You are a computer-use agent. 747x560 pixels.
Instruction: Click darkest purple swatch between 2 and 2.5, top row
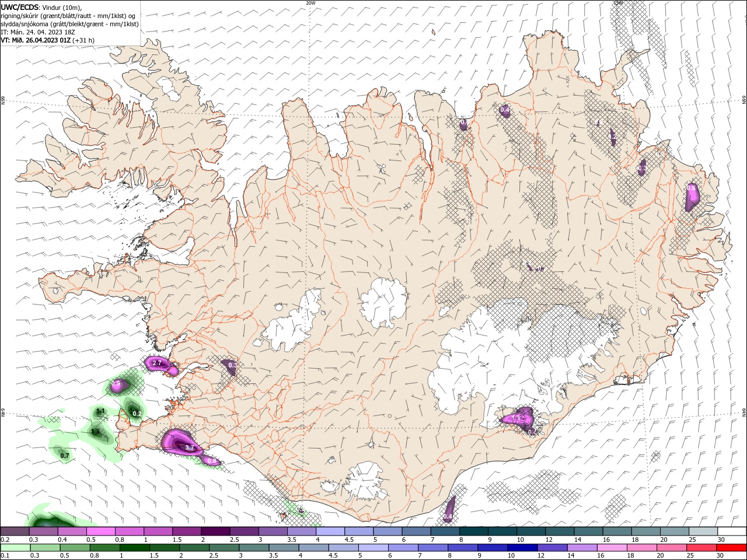(x=215, y=531)
